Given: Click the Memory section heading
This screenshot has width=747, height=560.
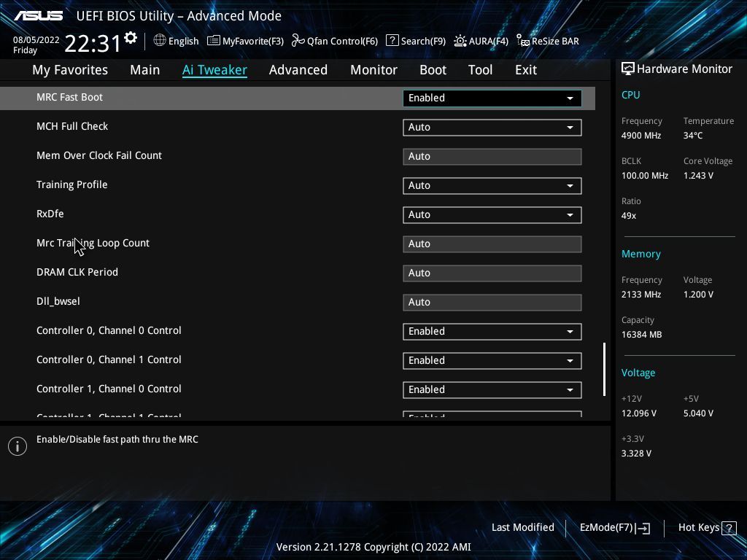Looking at the screenshot, I should tap(640, 254).
